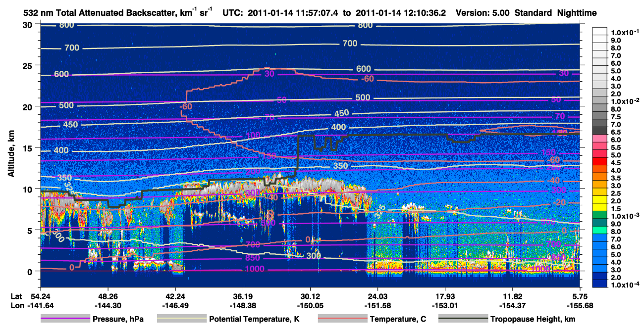Image resolution: width=644 pixels, height=330 pixels.
Task: Click the colorbar label '4.5'
Action: point(617,163)
